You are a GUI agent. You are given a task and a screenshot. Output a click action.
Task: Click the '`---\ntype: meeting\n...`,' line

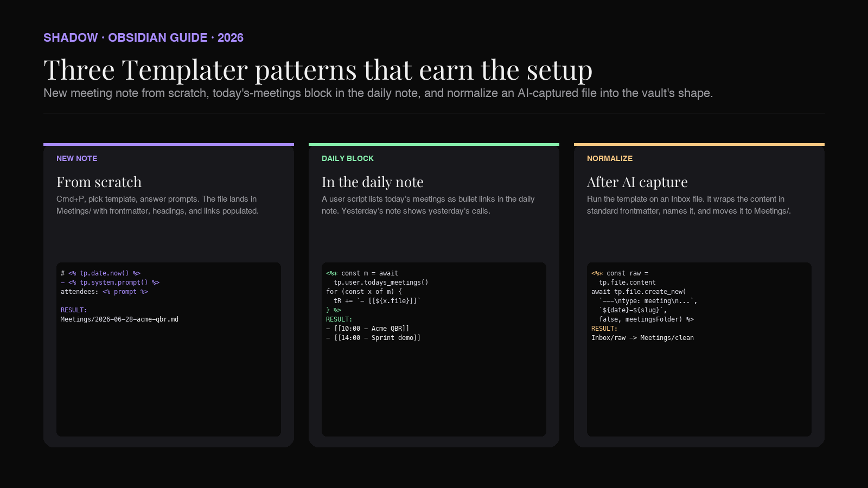[x=648, y=301]
